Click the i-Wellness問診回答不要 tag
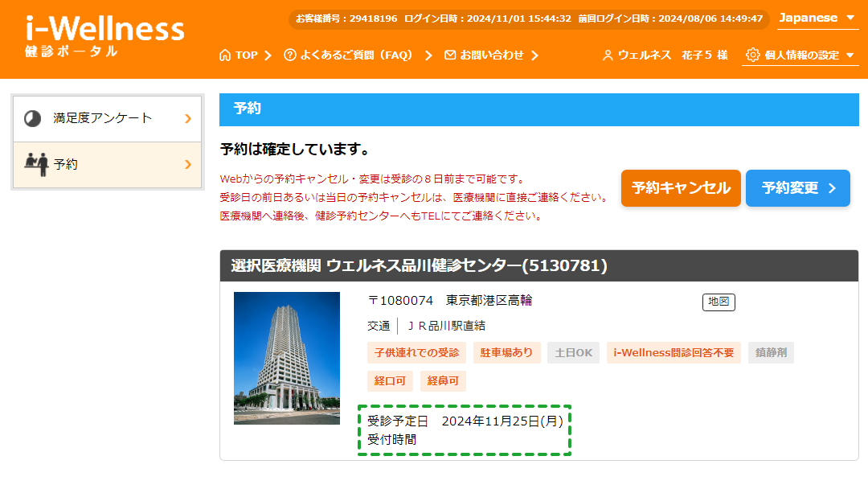Screen dimensions: 868x489 pos(674,353)
